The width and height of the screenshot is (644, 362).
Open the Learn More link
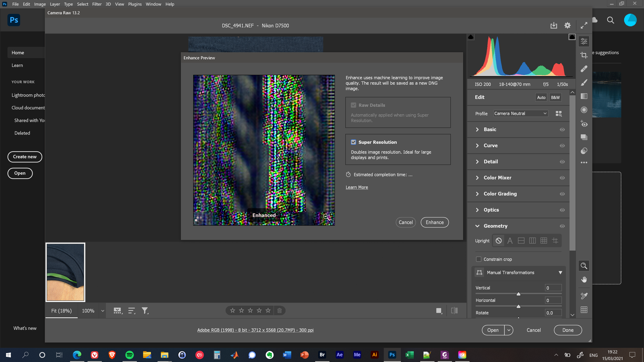(357, 187)
